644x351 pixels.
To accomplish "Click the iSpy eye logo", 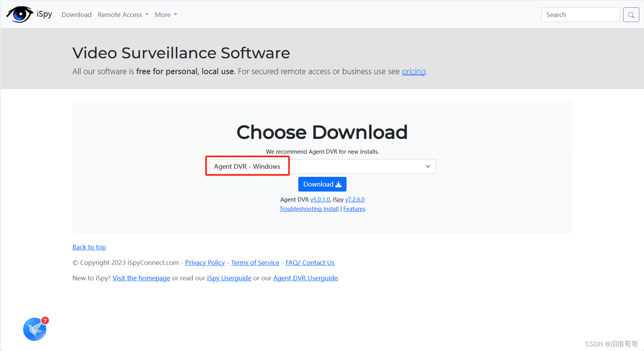I will [20, 15].
